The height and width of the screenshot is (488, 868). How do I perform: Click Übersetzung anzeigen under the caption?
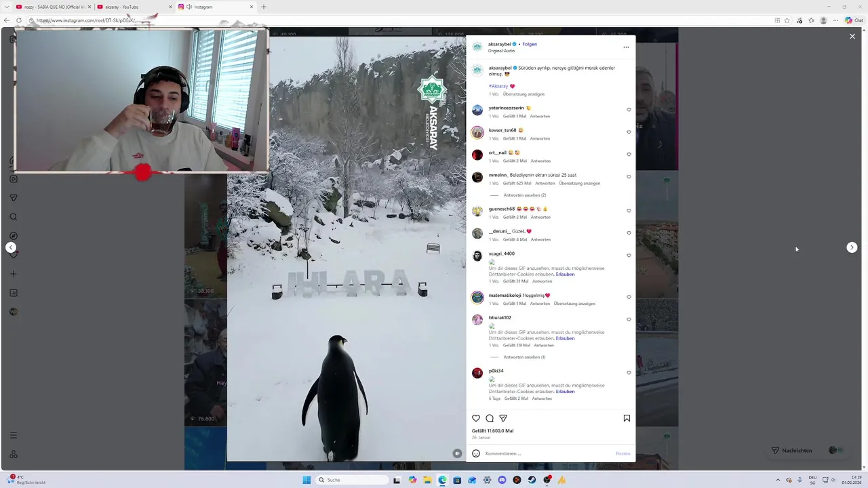tap(524, 94)
